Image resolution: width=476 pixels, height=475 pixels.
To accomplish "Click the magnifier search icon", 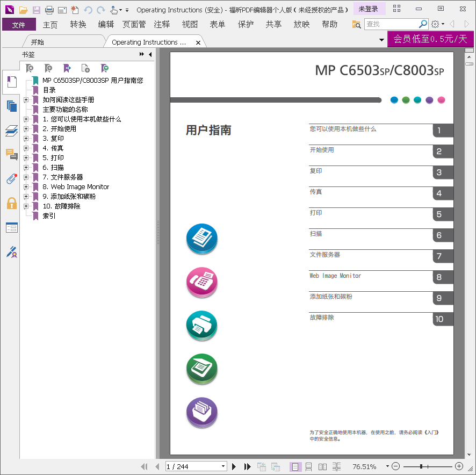I will click(423, 24).
